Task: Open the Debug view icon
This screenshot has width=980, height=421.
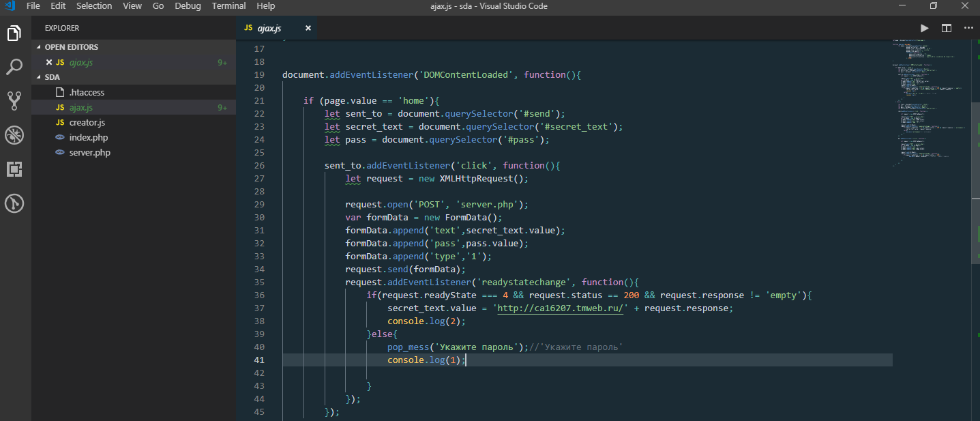Action: [x=15, y=135]
